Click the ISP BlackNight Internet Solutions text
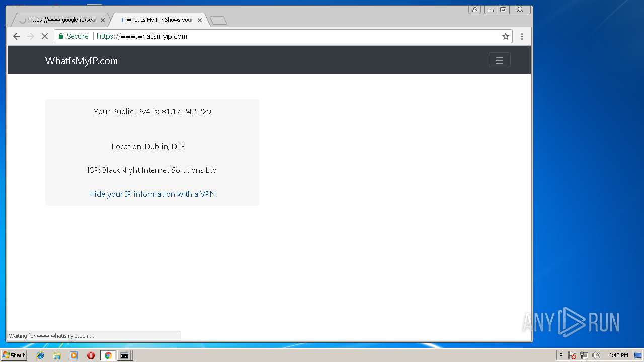The height and width of the screenshot is (362, 644). [152, 170]
